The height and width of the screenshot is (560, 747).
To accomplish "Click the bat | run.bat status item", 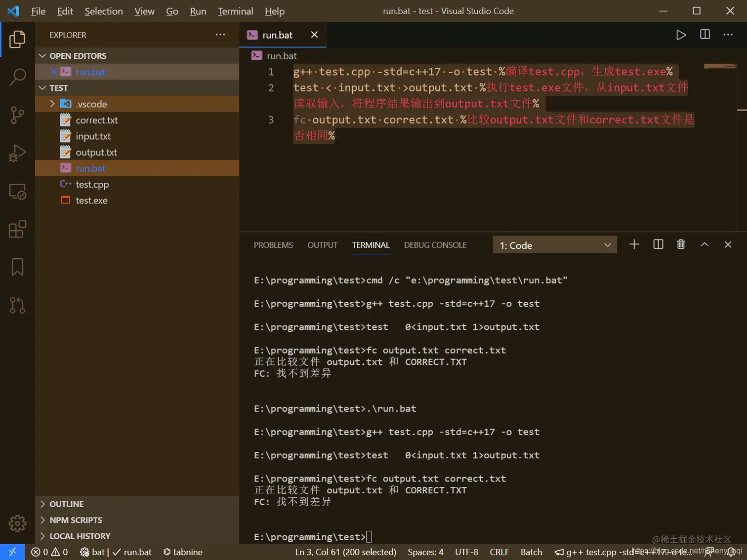I will [x=116, y=552].
